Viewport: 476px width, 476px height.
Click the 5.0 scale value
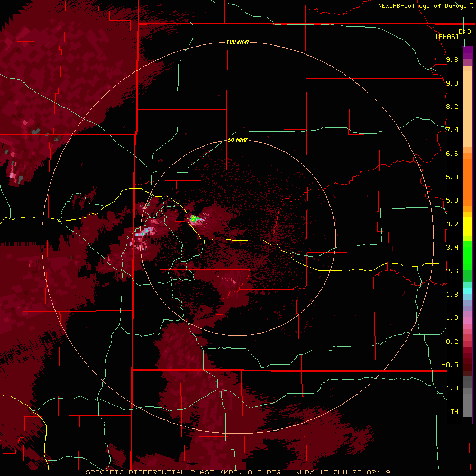(452, 200)
